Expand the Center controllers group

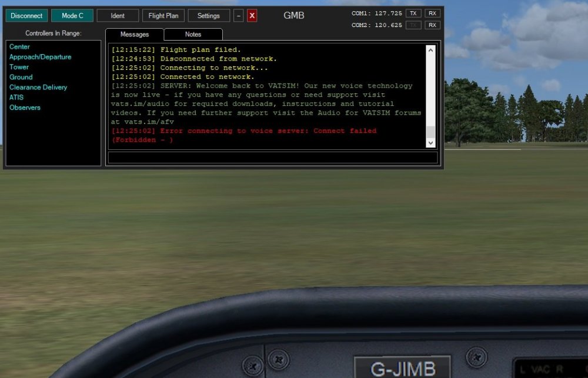click(x=19, y=47)
